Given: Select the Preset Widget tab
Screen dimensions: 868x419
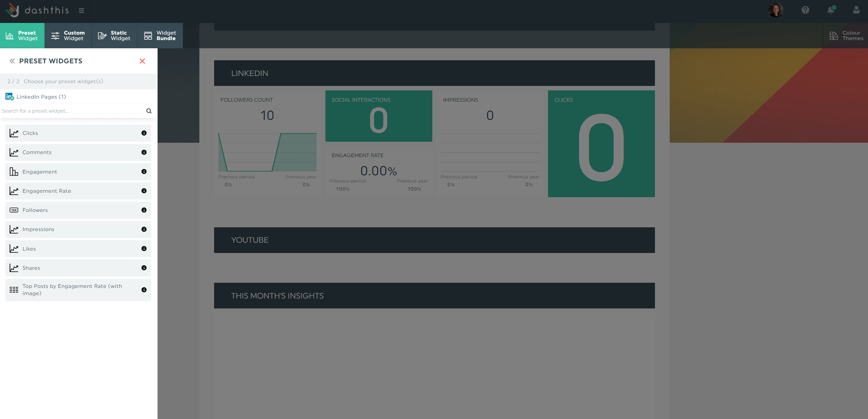Looking at the screenshot, I should click(22, 36).
